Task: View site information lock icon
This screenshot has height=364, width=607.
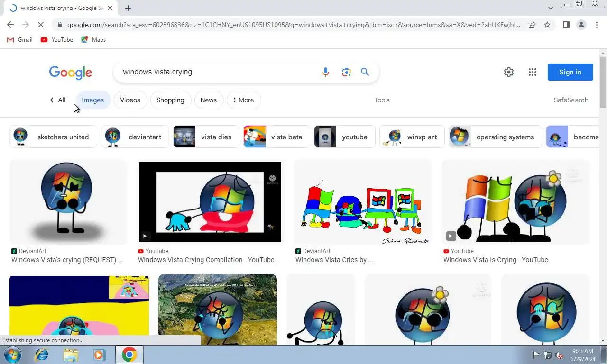Action: [59, 25]
